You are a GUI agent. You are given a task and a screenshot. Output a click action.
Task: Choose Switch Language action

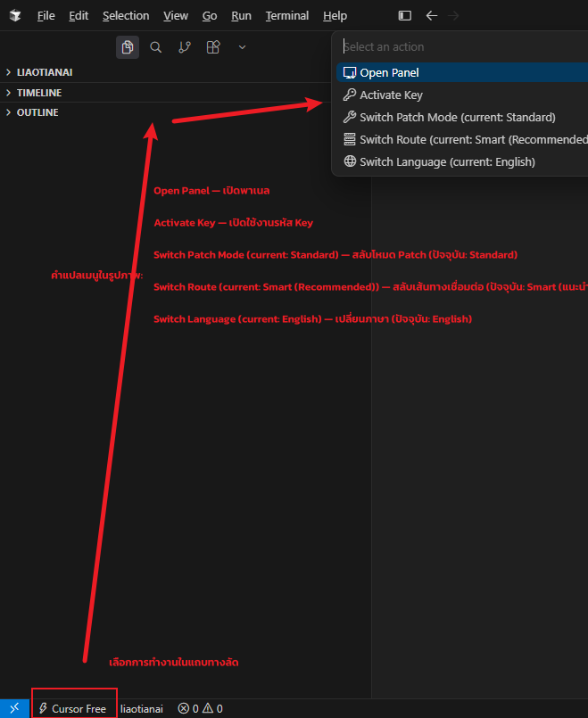tap(462, 161)
